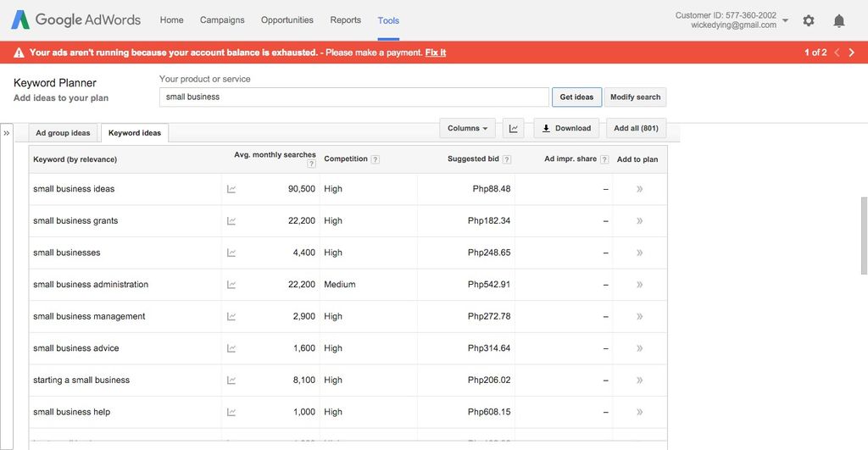Click Customer ID 577-360-2002 text

726,15
